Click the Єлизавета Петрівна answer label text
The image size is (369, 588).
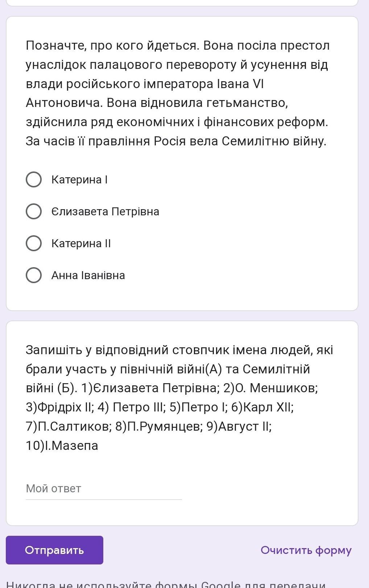tap(105, 211)
